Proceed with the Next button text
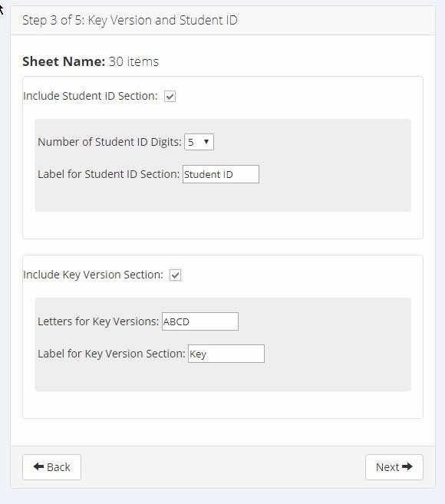 [x=387, y=467]
